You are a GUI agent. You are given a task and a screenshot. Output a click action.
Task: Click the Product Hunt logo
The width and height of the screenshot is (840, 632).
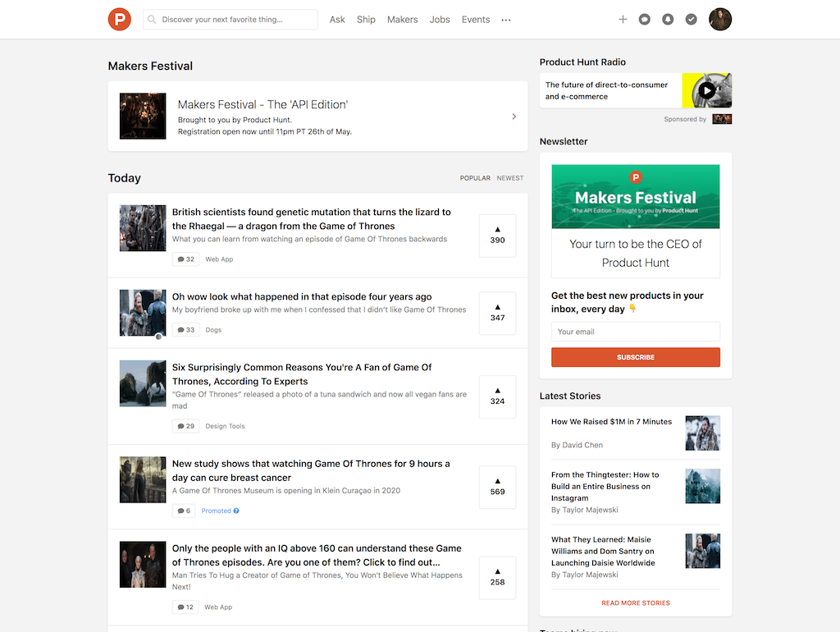[x=119, y=19]
